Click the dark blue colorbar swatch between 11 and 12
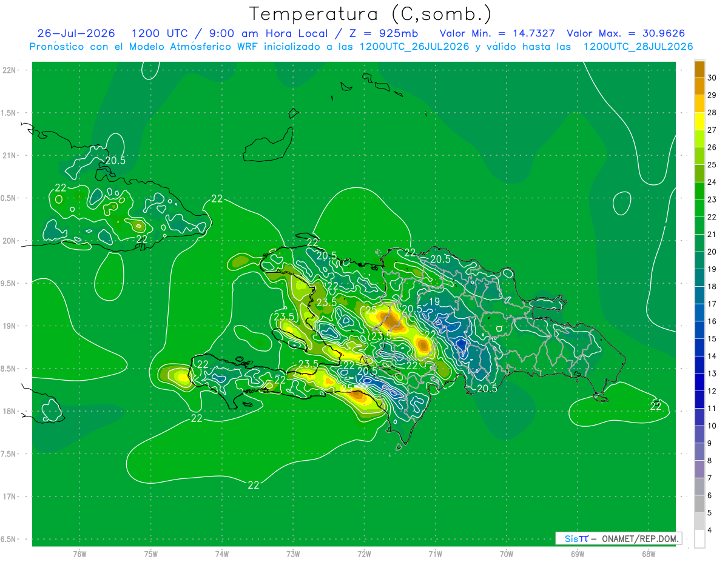 [699, 400]
